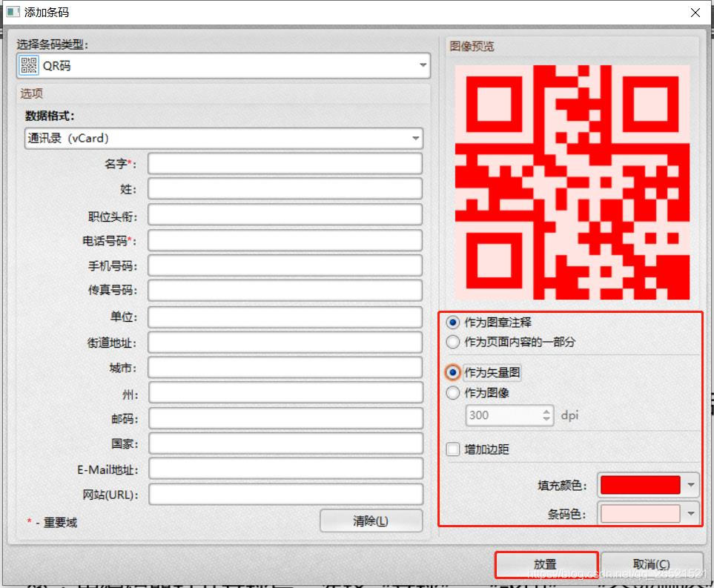Click the 州 input field
This screenshot has width=714, height=588.
click(286, 392)
